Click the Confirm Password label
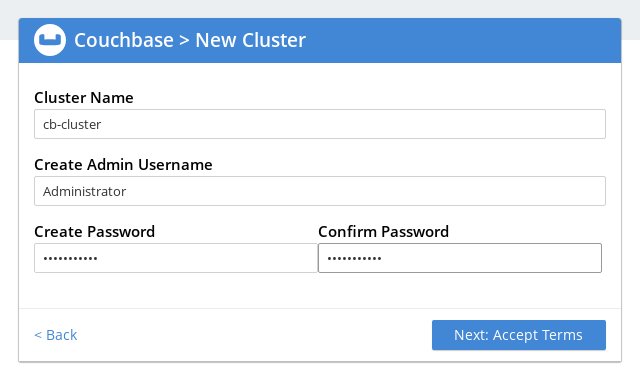The height and width of the screenshot is (380, 640). [383, 231]
